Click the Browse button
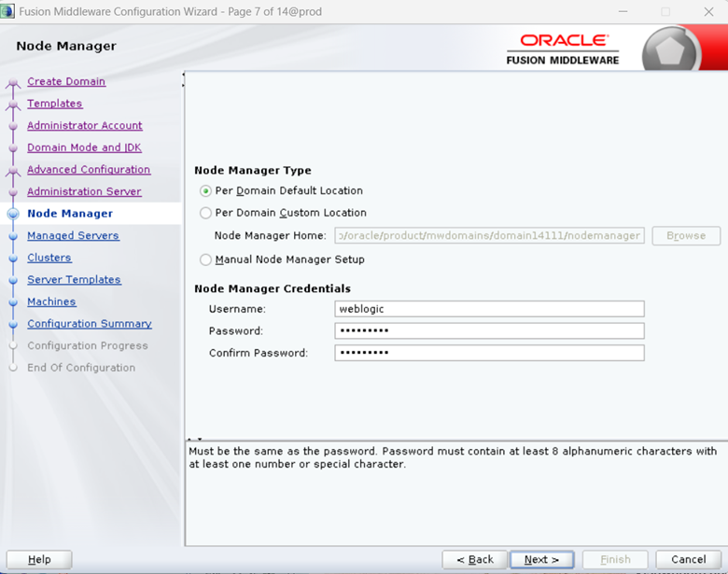728x574 pixels. [x=686, y=235]
